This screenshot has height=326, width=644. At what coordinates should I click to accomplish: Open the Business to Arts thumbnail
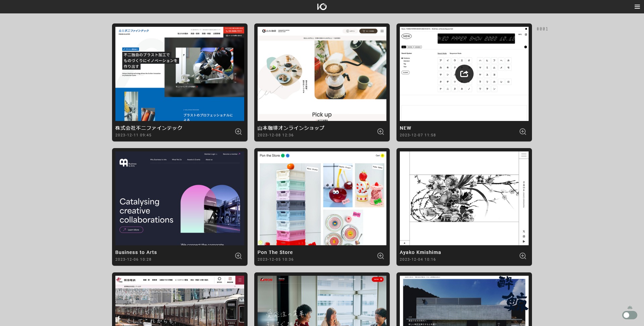(180, 198)
